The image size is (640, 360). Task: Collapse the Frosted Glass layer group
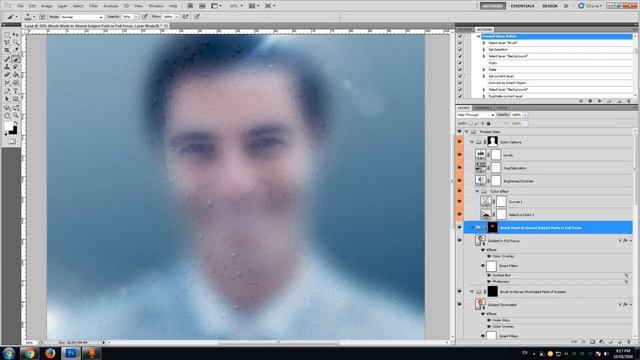[467, 132]
